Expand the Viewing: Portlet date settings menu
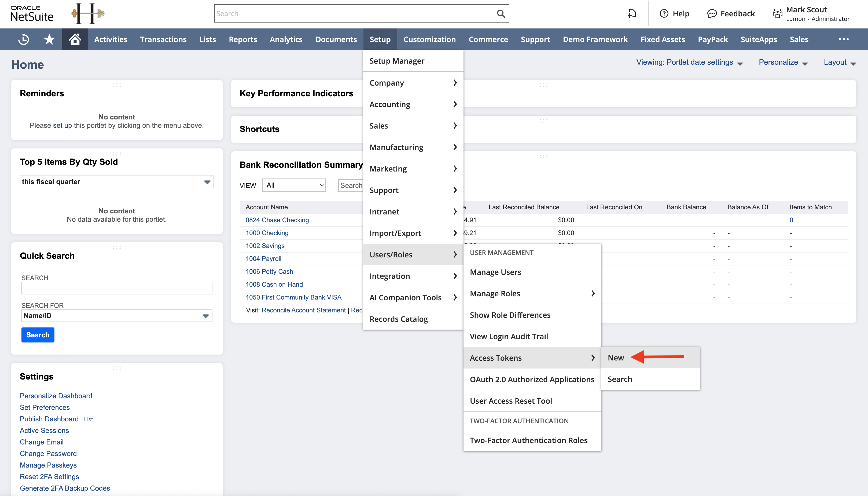Image resolution: width=868 pixels, height=496 pixels. click(x=689, y=62)
